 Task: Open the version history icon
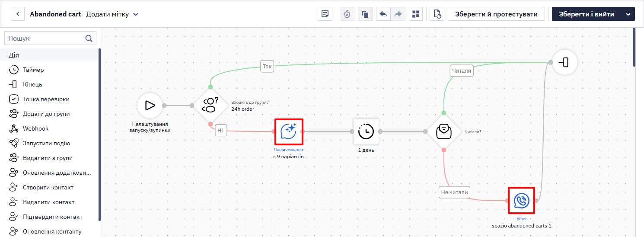click(437, 14)
